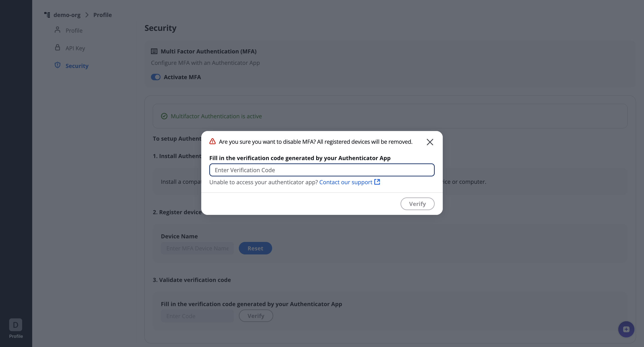The width and height of the screenshot is (644, 347).
Task: Toggle the Activate MFA switch
Action: pyautogui.click(x=156, y=77)
